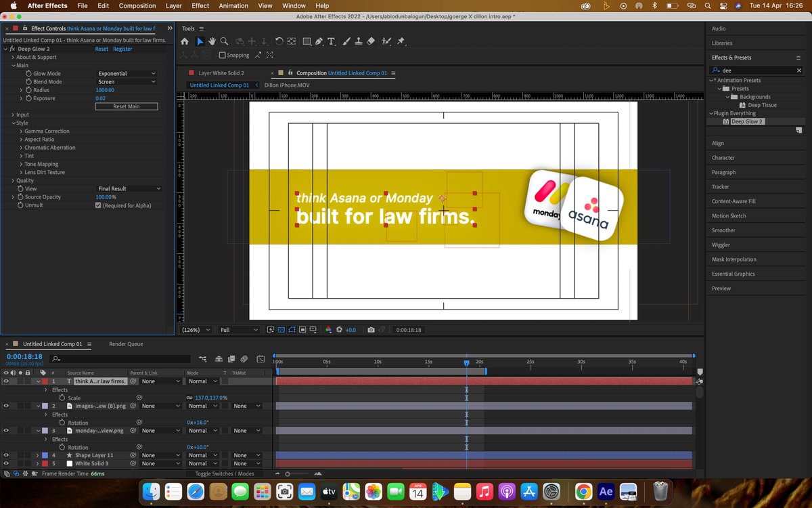812x508 pixels.
Task: Pick the Brush tool
Action: 346,41
